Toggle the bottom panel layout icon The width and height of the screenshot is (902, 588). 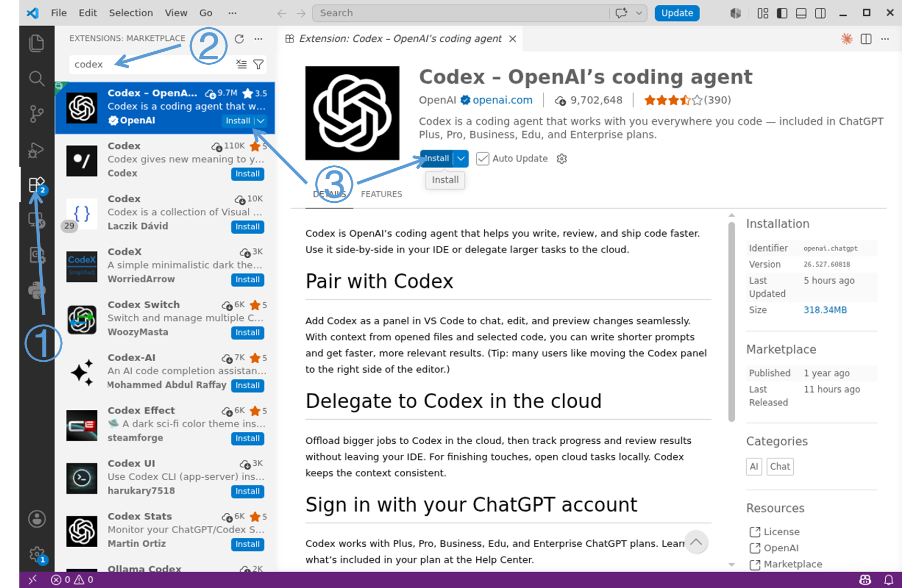(801, 13)
